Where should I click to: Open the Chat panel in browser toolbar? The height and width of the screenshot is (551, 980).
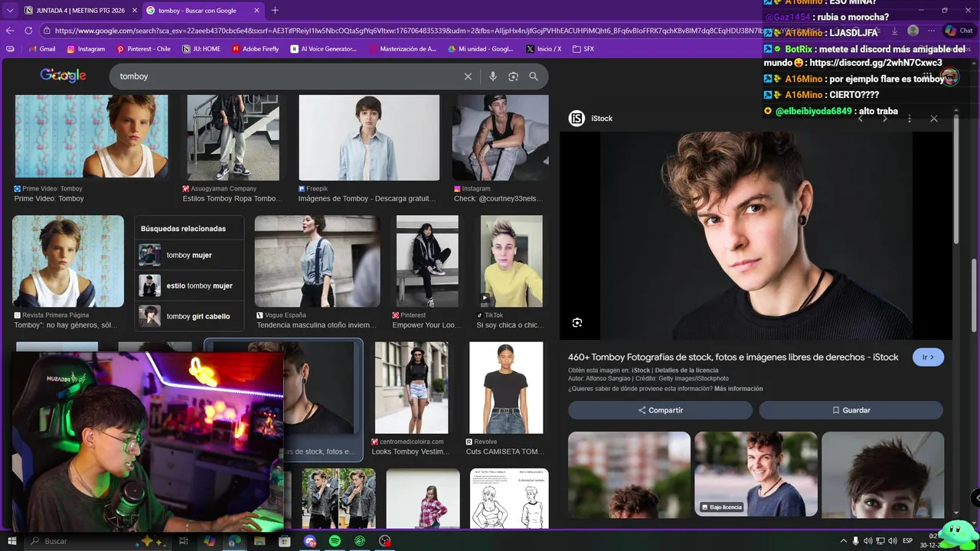click(959, 31)
